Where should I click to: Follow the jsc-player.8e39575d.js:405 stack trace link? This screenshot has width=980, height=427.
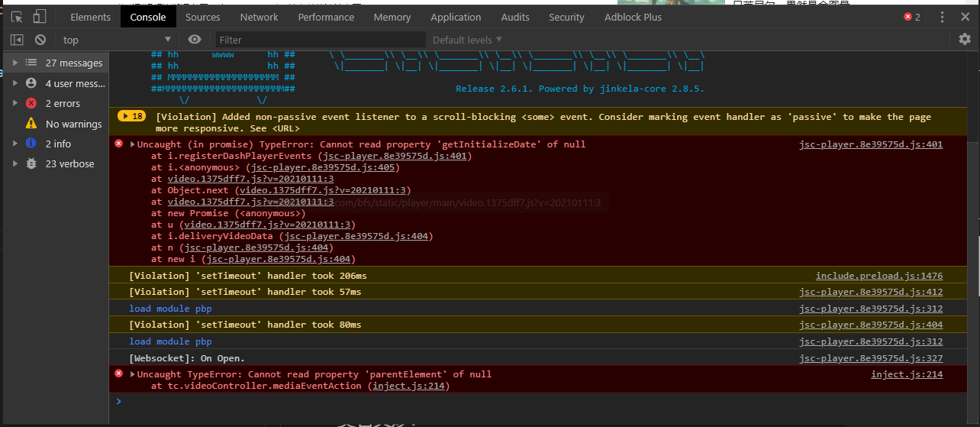323,167
